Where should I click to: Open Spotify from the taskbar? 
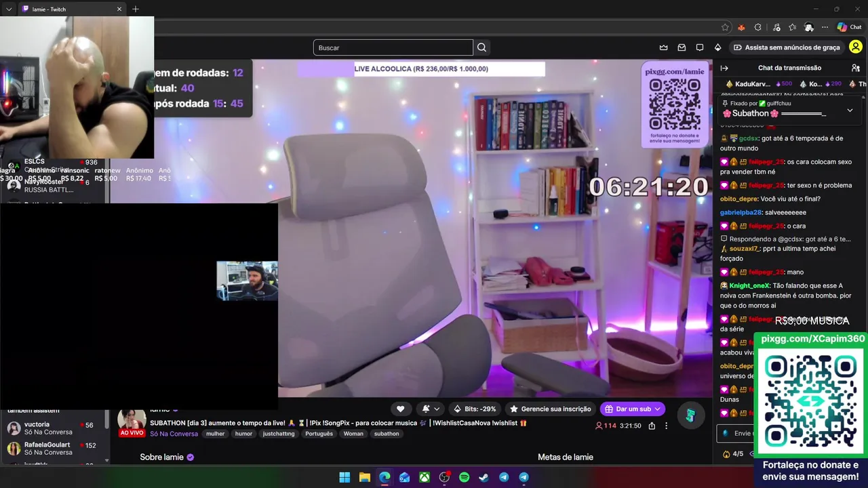(464, 477)
